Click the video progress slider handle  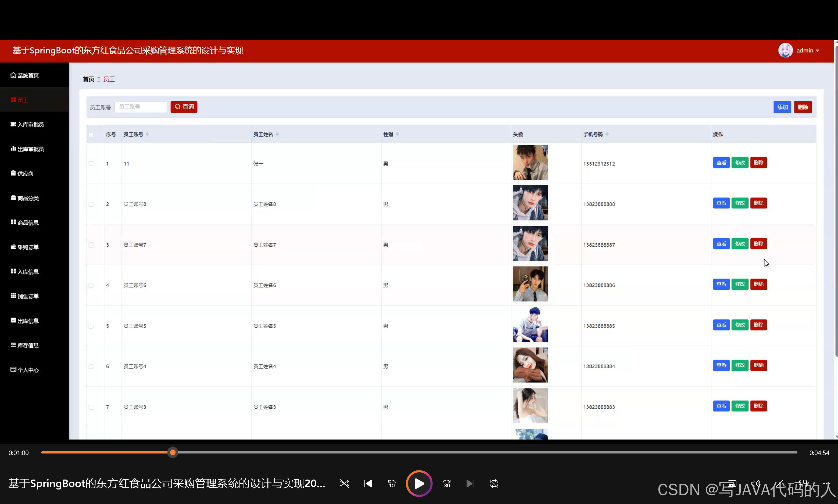(x=173, y=452)
